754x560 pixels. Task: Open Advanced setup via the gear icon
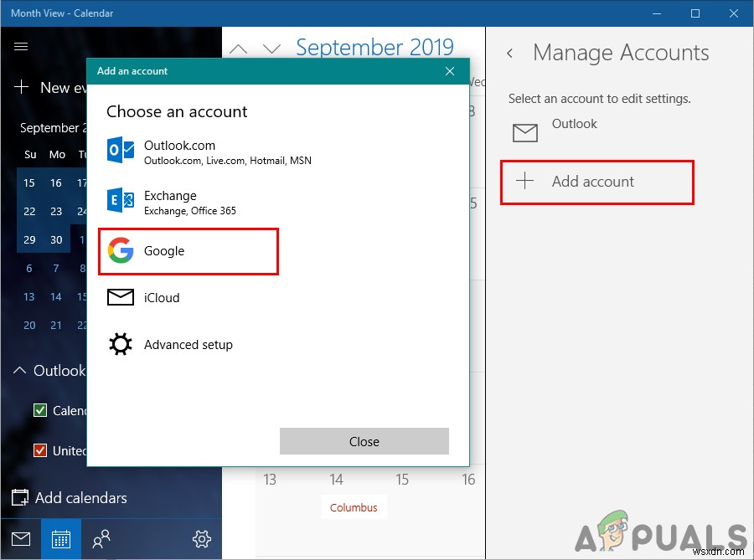point(121,344)
